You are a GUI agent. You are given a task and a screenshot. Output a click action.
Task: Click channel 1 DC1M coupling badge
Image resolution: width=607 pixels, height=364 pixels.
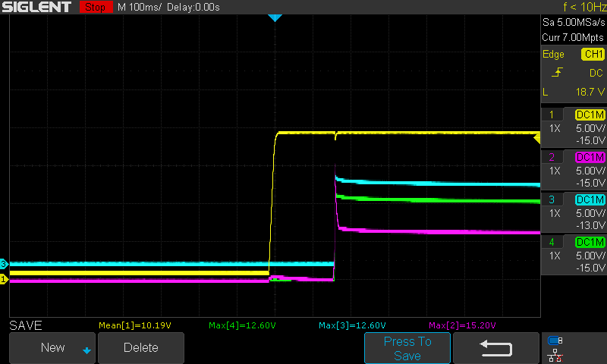[590, 115]
